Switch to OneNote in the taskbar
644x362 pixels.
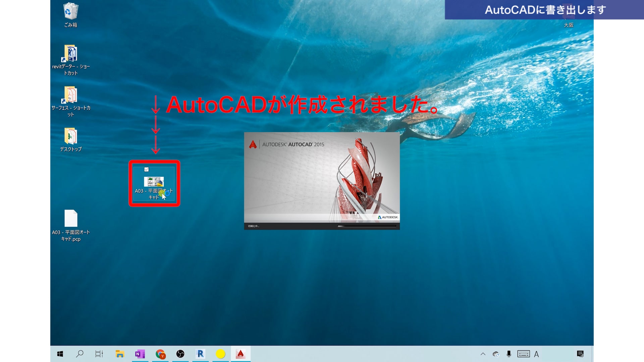click(x=140, y=354)
